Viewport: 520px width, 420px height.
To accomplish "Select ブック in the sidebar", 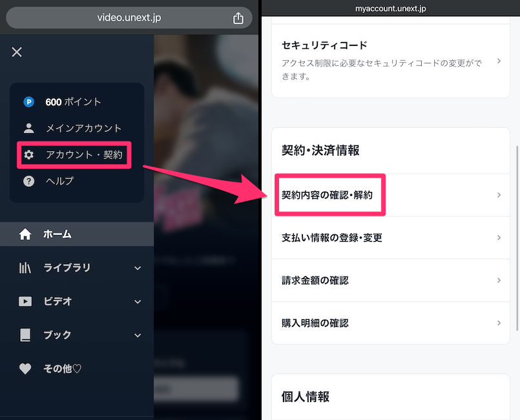I will click(x=57, y=335).
